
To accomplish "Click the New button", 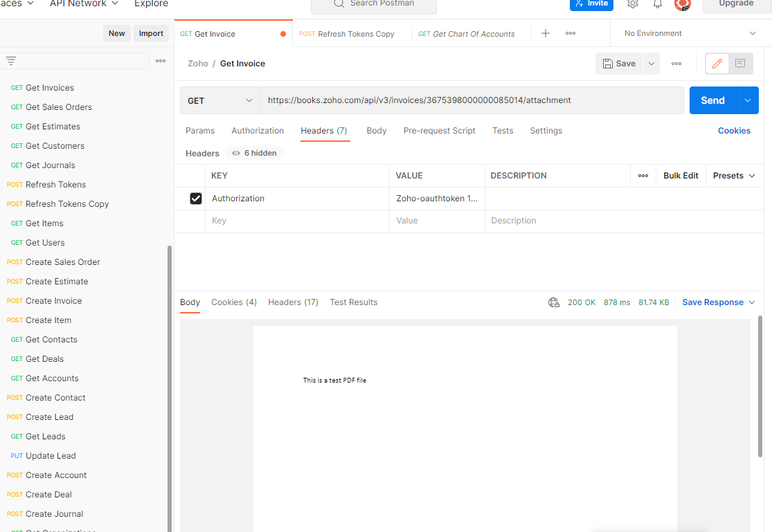I will (x=117, y=33).
